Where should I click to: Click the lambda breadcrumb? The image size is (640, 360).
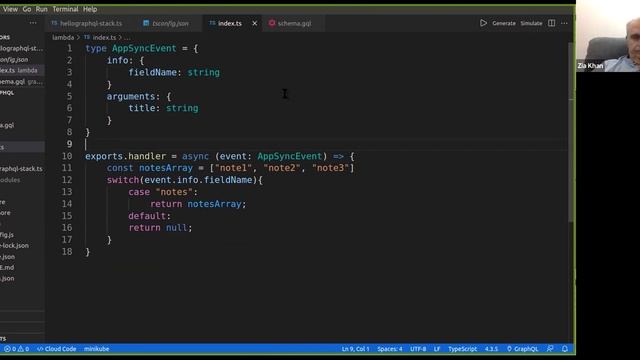[63, 38]
